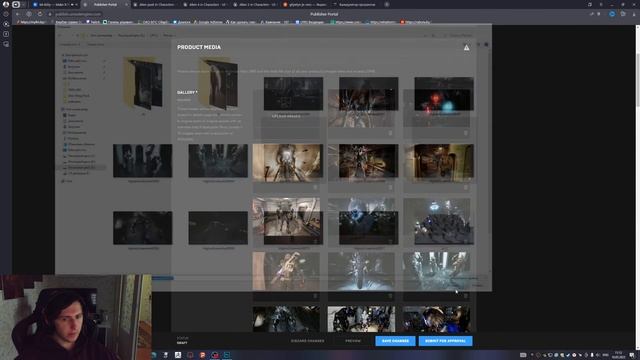Reload the current page
The width and height of the screenshot is (640, 360).
click(40, 14)
